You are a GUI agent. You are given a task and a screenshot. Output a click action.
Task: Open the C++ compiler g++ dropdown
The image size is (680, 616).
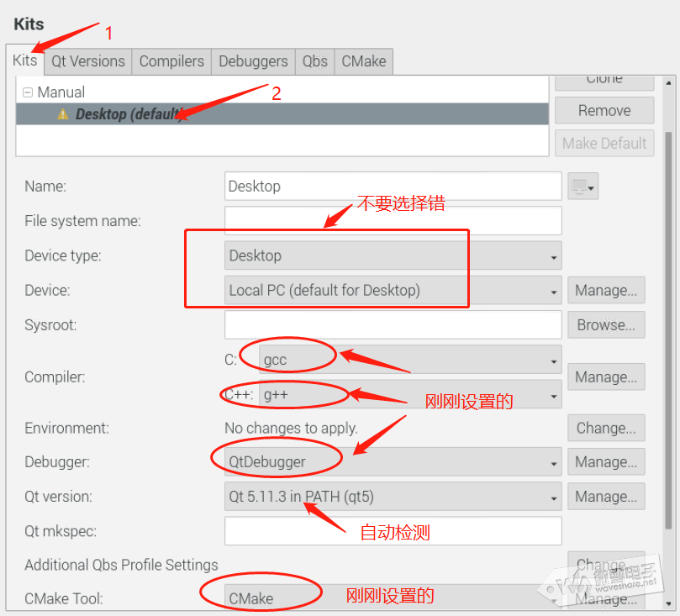tap(409, 394)
